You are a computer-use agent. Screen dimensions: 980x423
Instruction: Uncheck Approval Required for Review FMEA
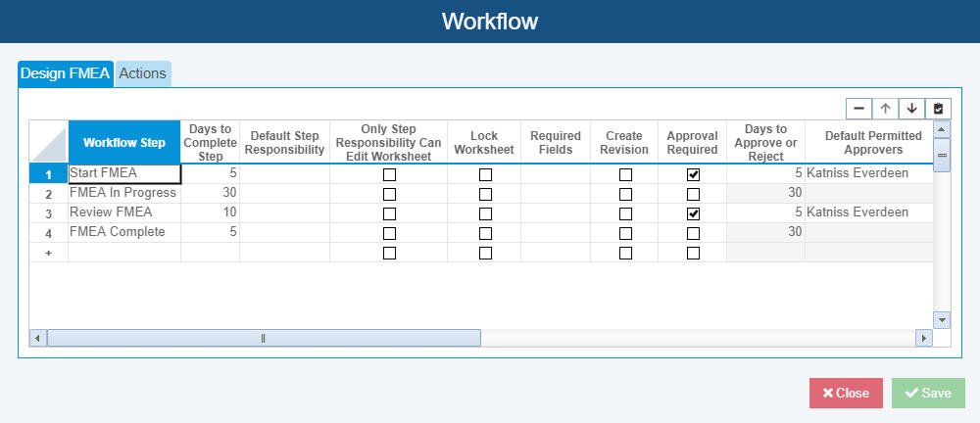pos(693,213)
